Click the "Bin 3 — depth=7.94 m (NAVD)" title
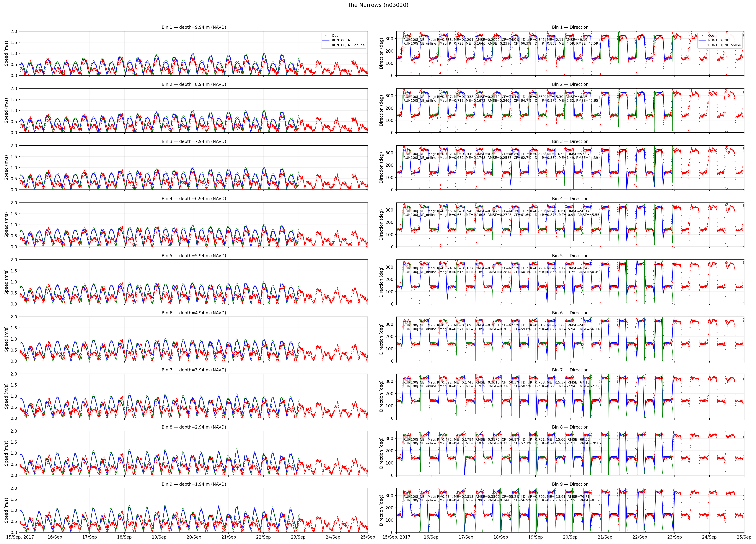756x544 pixels. (194, 142)
